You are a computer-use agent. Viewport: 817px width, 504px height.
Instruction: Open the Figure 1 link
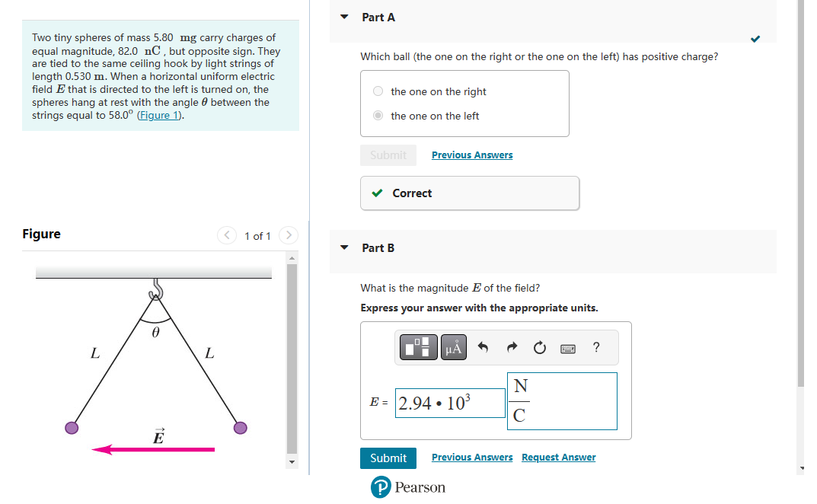tap(159, 115)
